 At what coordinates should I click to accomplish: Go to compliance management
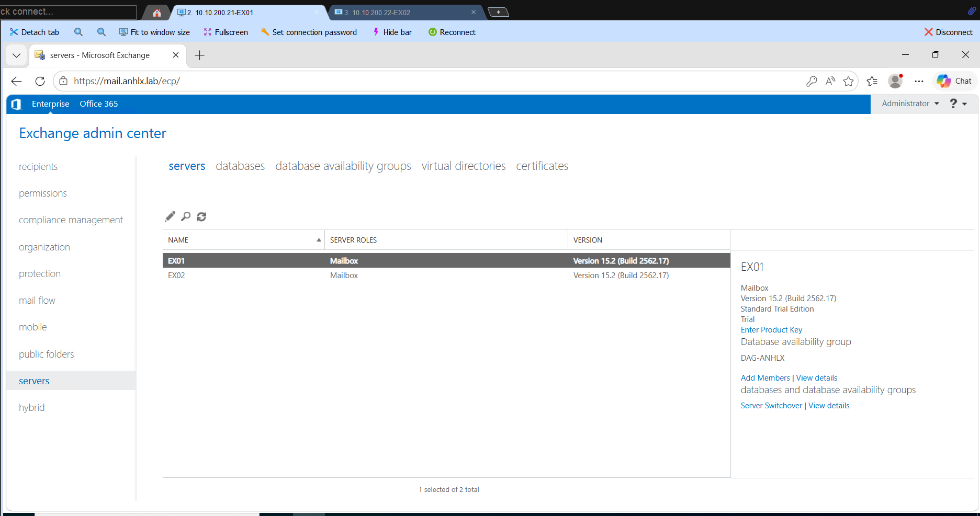coord(71,220)
